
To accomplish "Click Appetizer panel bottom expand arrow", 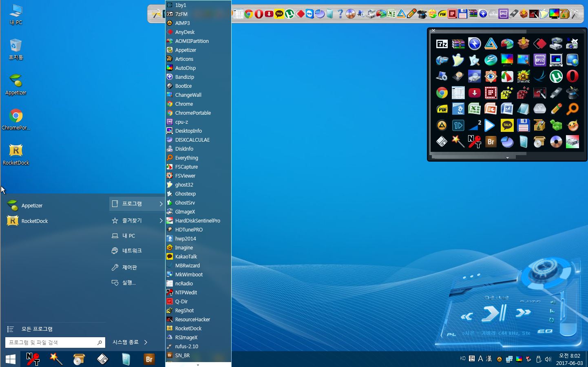I will tap(507, 158).
